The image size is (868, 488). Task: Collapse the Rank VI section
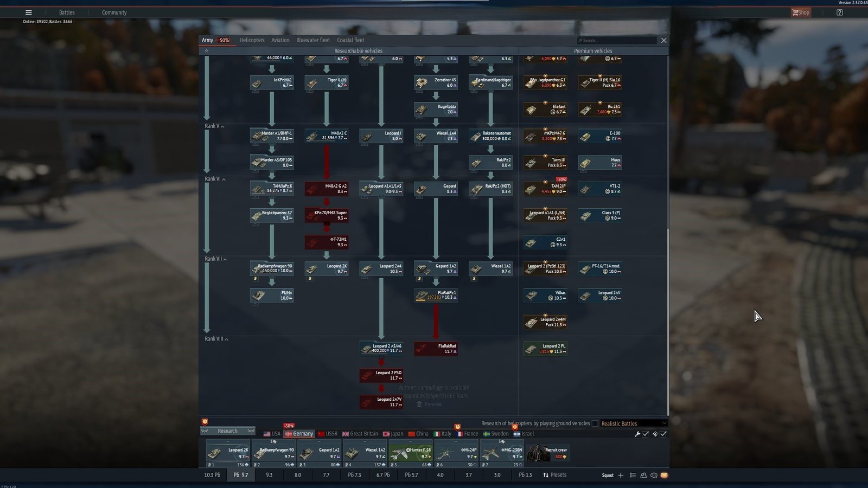215,179
